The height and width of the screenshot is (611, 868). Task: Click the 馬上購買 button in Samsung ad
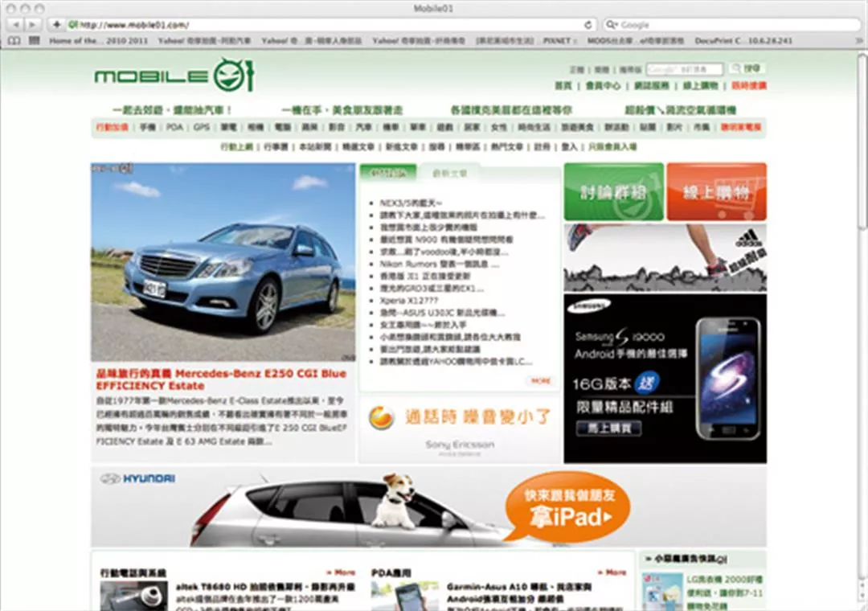point(608,429)
